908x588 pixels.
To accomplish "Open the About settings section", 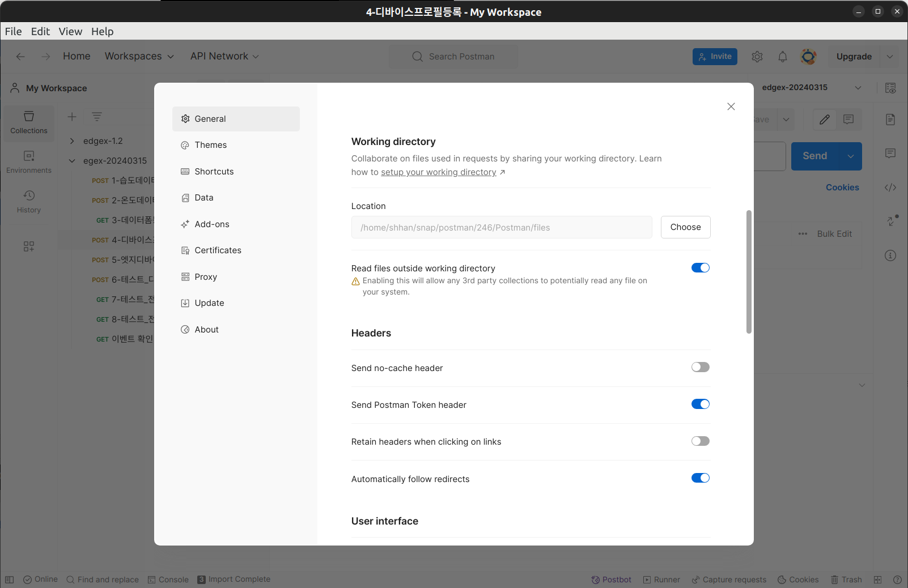I will (x=236, y=330).
